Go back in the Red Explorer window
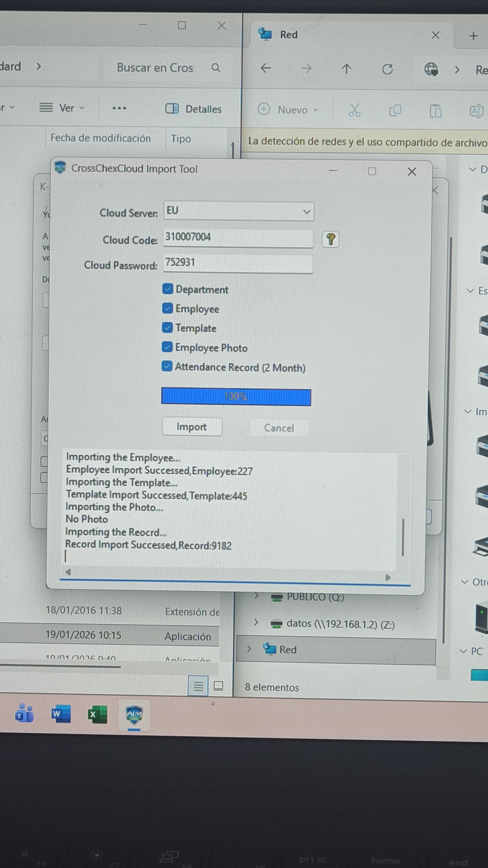The width and height of the screenshot is (488, 868). 266,68
